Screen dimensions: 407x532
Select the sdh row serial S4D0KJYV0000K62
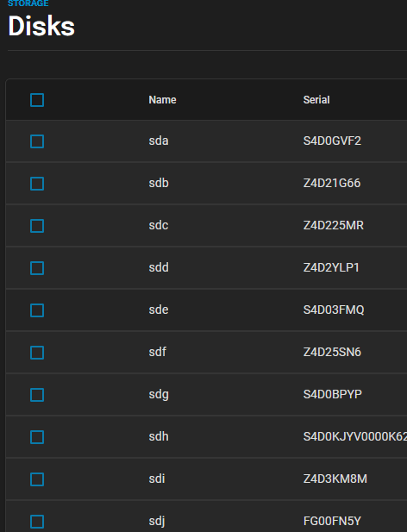tap(354, 436)
